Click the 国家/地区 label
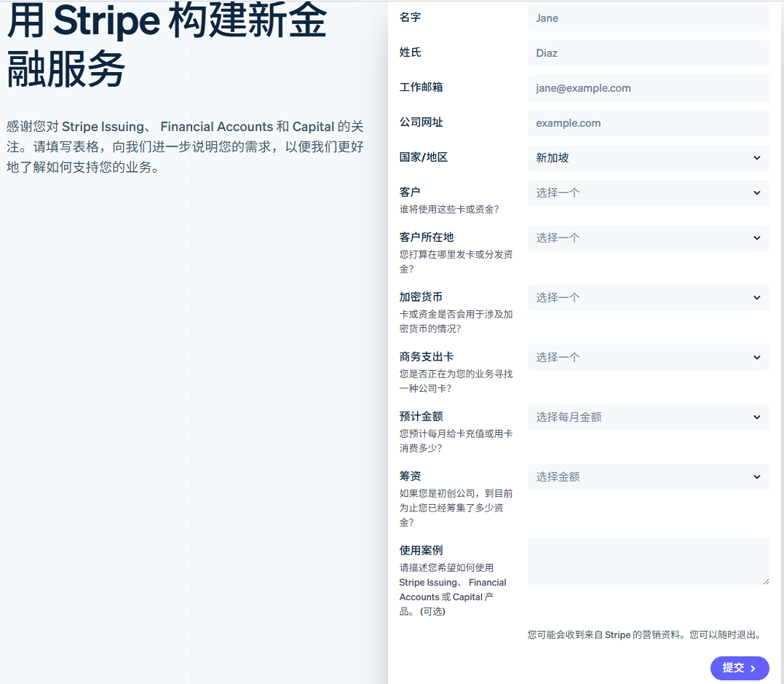Image resolution: width=784 pixels, height=684 pixels. pyautogui.click(x=424, y=157)
